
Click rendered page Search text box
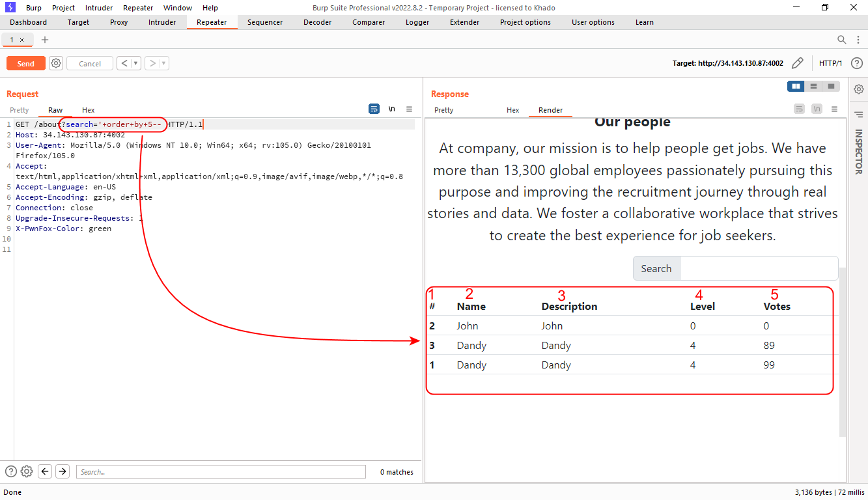point(759,268)
